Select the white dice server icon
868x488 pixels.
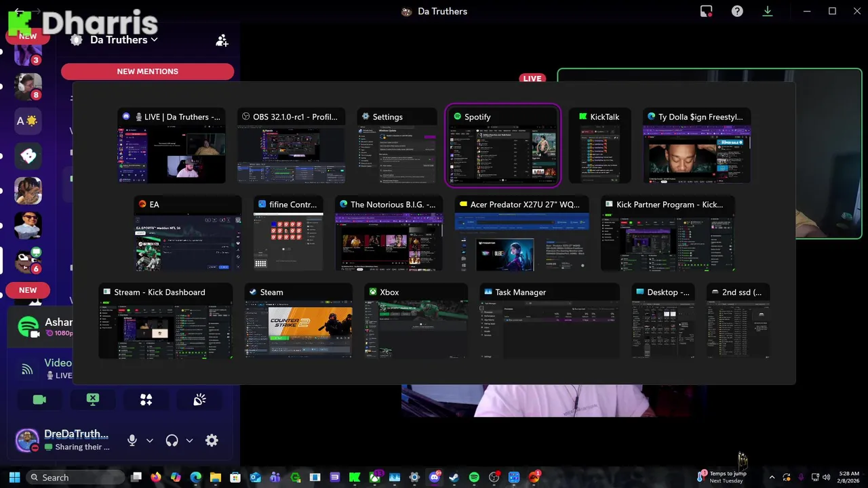point(28,156)
